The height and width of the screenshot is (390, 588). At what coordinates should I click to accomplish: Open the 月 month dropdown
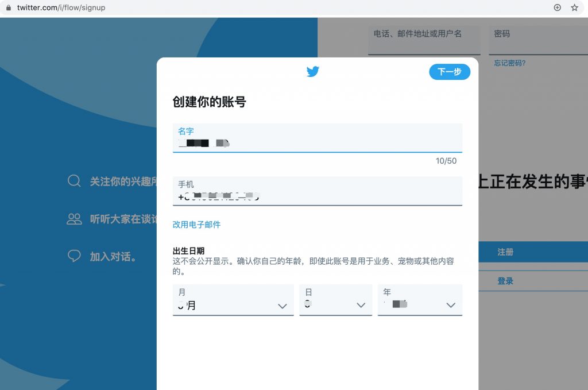(233, 300)
